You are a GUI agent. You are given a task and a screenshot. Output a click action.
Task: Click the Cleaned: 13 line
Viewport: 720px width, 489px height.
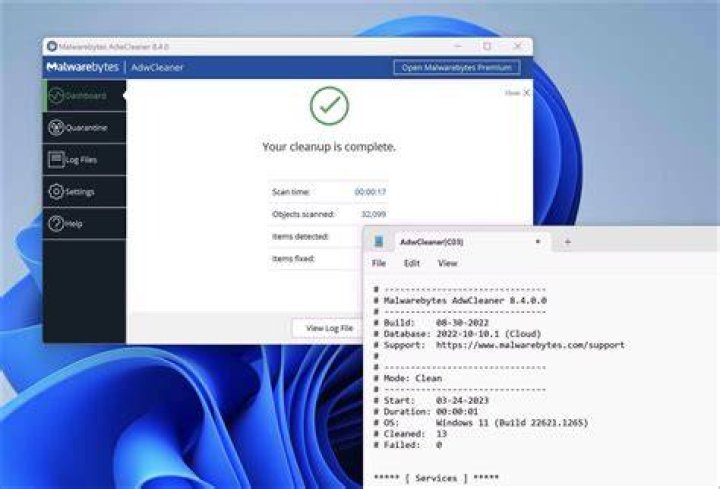tap(410, 433)
